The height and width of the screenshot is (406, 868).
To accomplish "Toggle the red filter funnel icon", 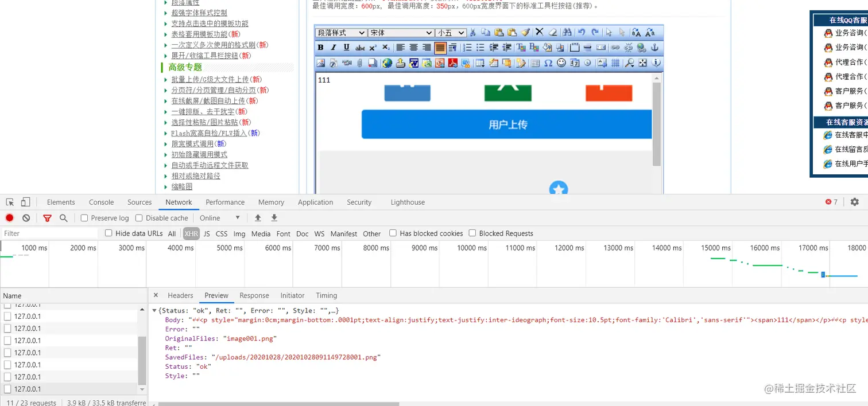I will [x=47, y=218].
